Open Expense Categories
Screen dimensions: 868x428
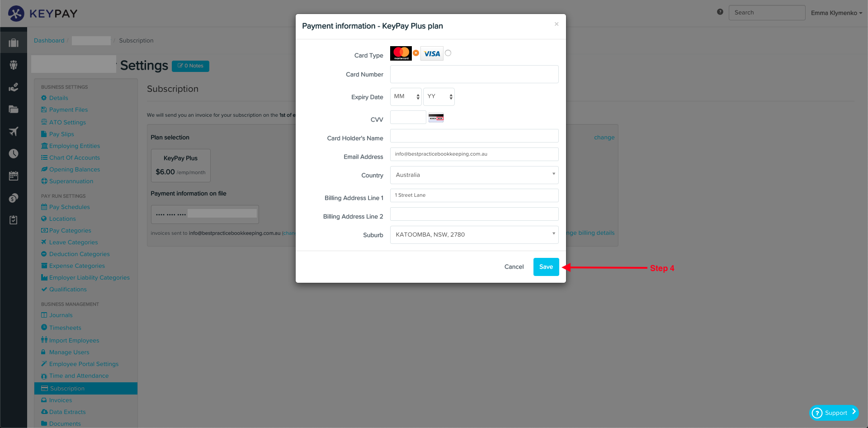pos(77,266)
